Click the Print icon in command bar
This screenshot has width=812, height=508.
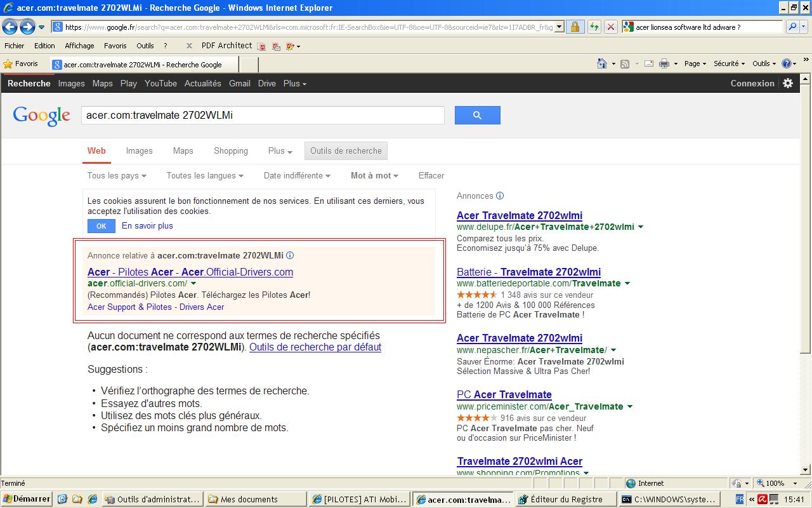tap(664, 63)
